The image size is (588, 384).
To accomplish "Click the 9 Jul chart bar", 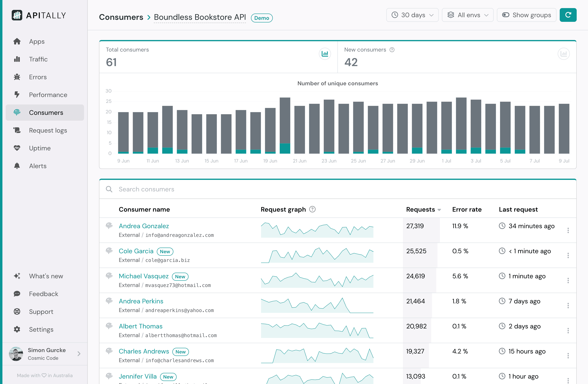I will 564,129.
